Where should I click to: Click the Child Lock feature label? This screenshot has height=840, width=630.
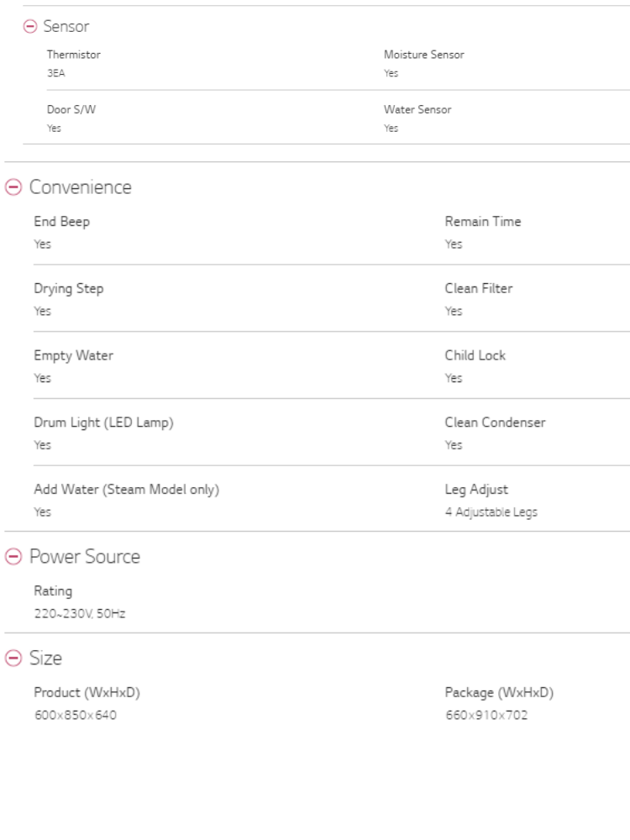pos(475,355)
